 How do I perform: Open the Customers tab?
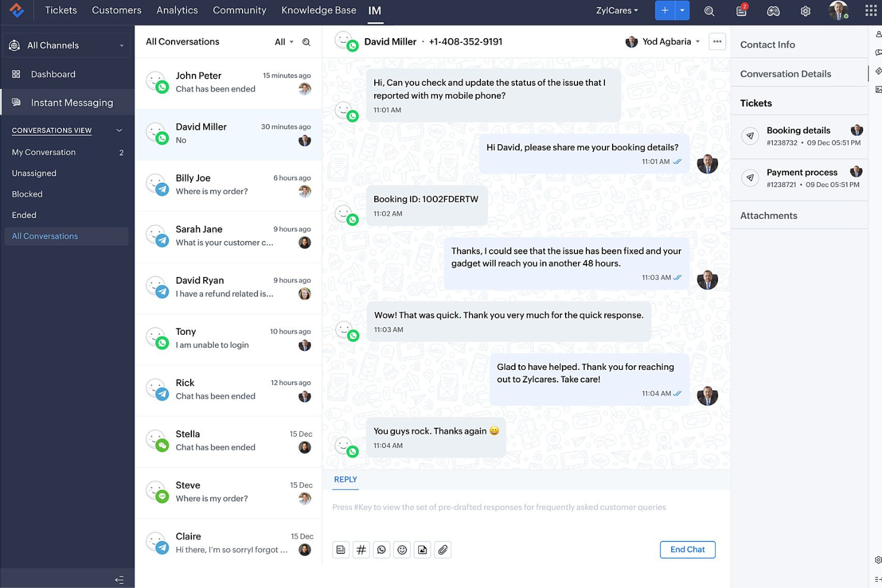117,10
